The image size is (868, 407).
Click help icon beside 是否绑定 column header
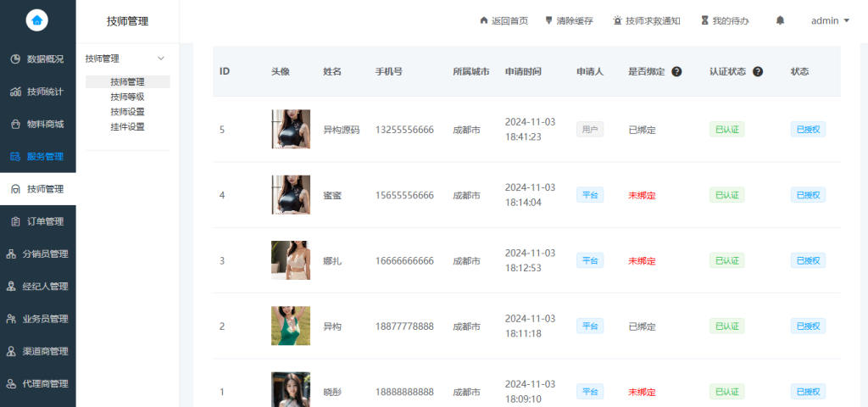pyautogui.click(x=676, y=71)
